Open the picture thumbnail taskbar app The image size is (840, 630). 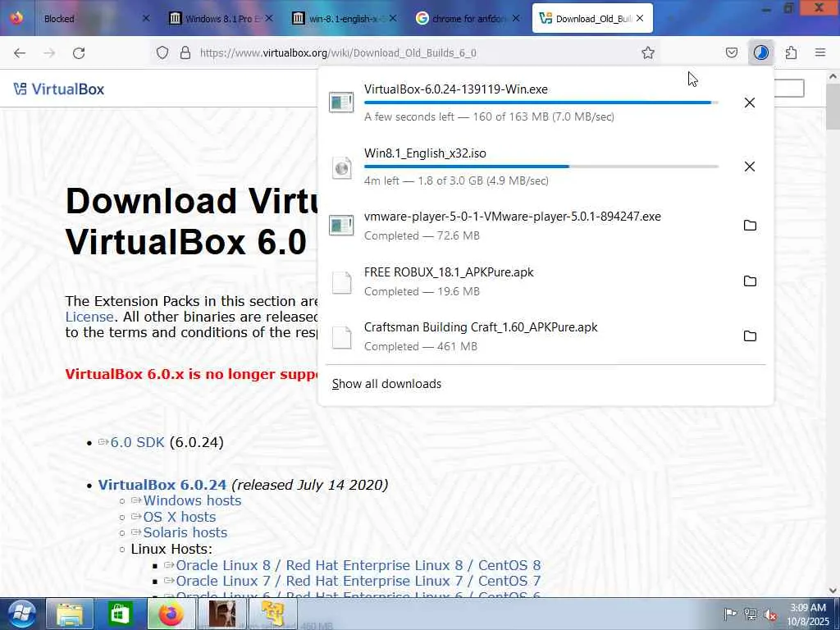tap(221, 614)
